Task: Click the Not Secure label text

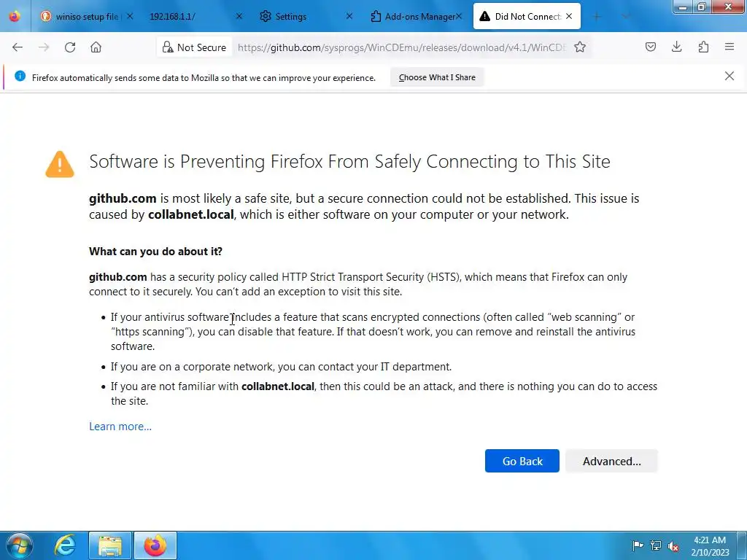Action: pos(201,47)
